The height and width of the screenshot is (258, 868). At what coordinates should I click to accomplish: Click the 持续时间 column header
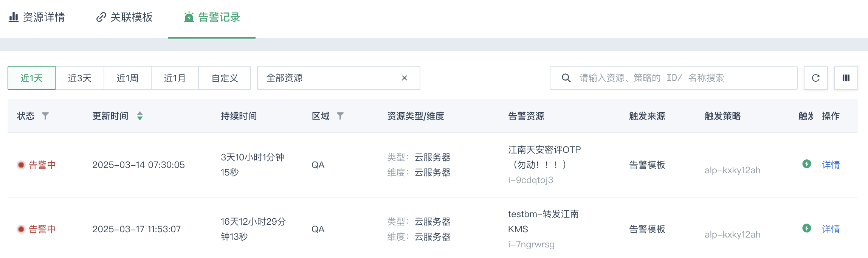click(x=239, y=116)
